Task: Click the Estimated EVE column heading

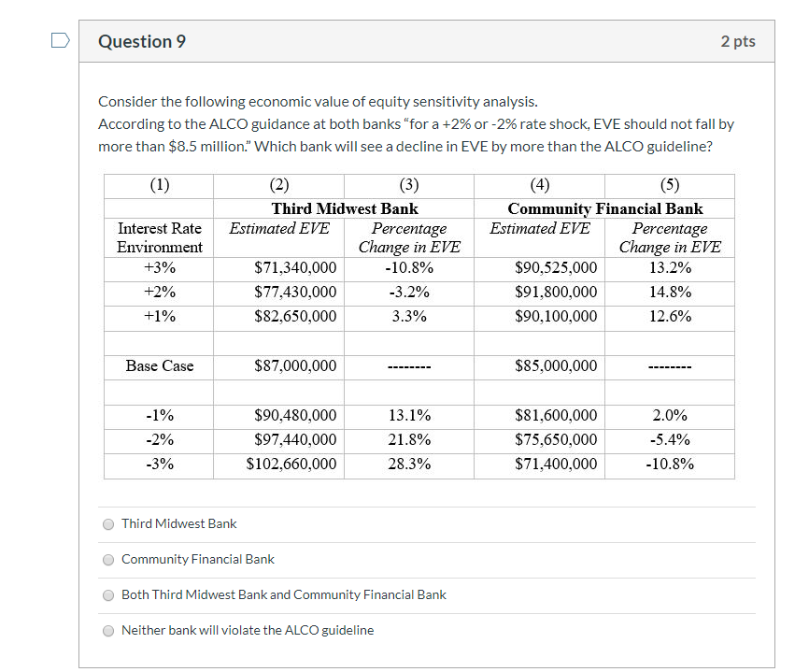Action: pos(278,228)
